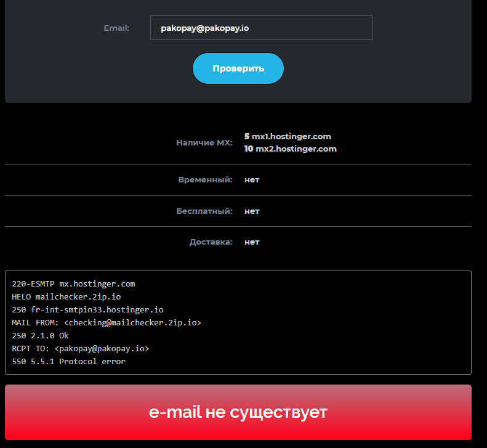Click the Проверить button
This screenshot has height=448, width=487.
pyautogui.click(x=238, y=68)
